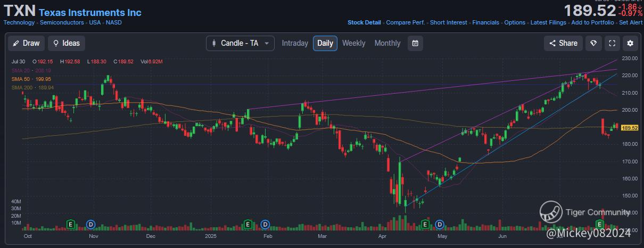
Task: Open the Semiconductors industry link
Action: click(x=62, y=22)
